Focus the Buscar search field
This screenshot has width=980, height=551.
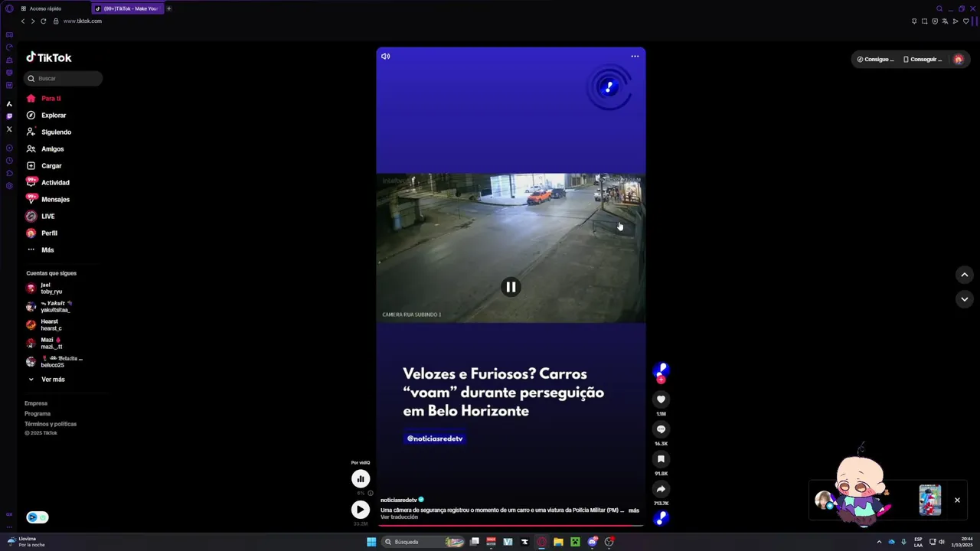coord(63,78)
